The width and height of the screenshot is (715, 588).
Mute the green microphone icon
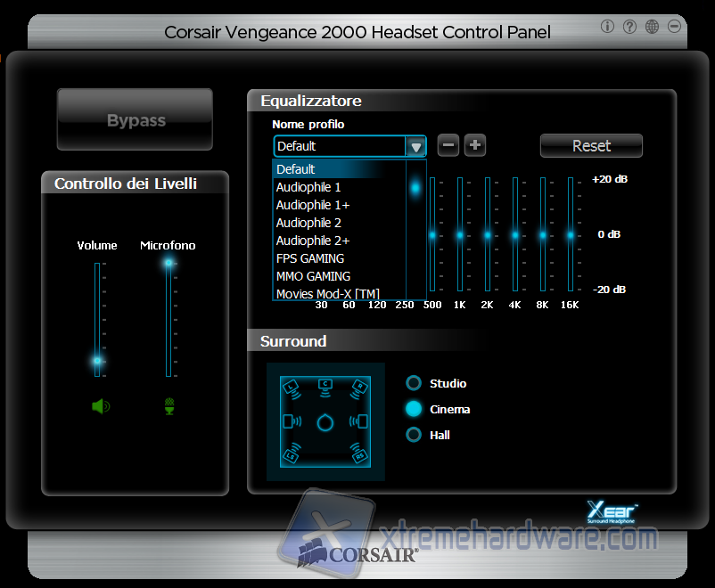point(168,406)
